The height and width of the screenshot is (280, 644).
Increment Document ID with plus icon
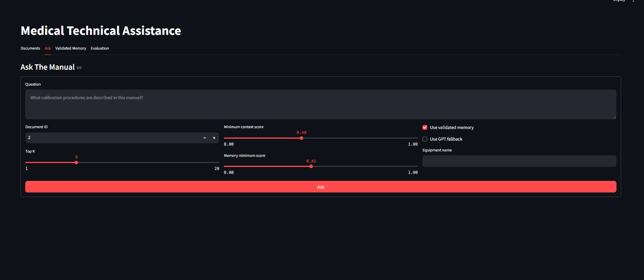point(214,138)
